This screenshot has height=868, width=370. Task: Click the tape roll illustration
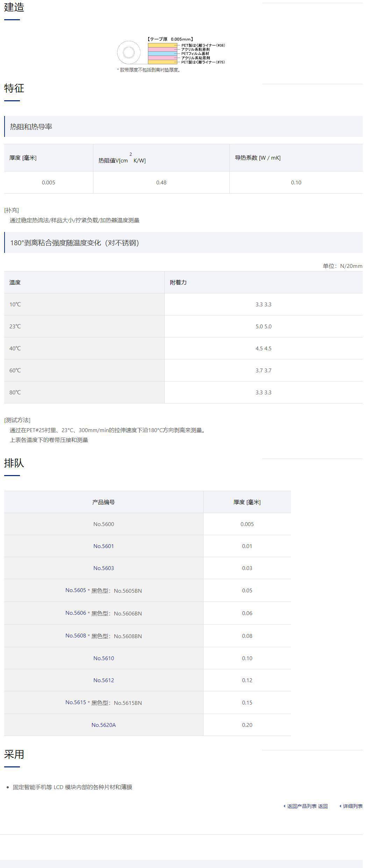(129, 53)
